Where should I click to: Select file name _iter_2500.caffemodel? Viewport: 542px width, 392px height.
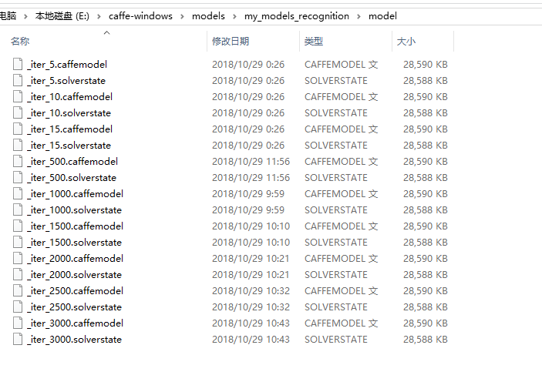76,291
